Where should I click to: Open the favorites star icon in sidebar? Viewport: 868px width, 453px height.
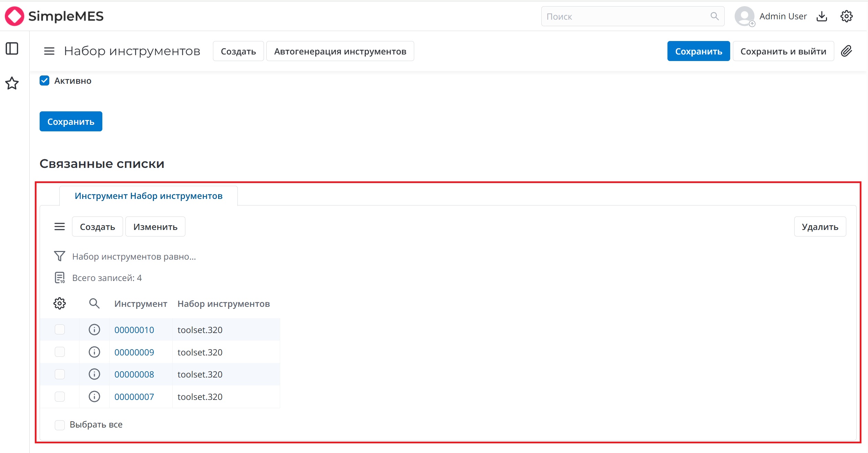[x=12, y=83]
